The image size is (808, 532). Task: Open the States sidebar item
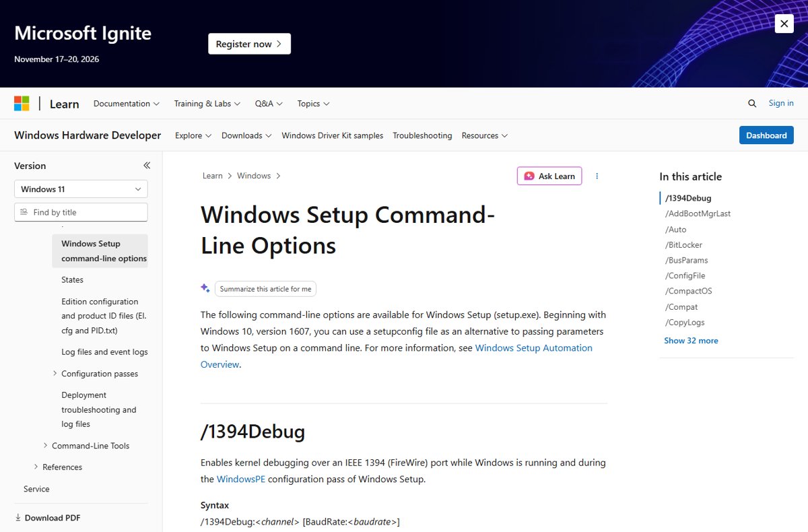72,279
